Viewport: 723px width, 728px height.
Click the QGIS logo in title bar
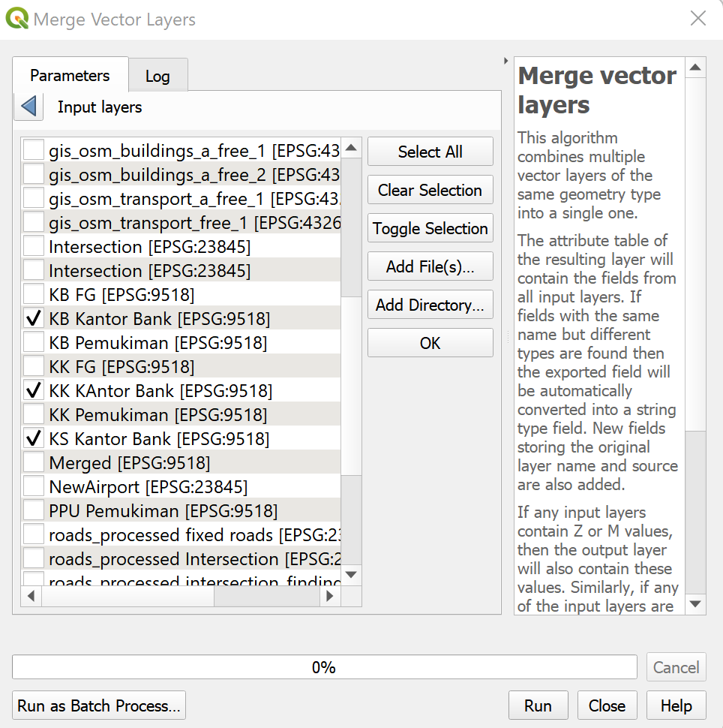tap(17, 19)
